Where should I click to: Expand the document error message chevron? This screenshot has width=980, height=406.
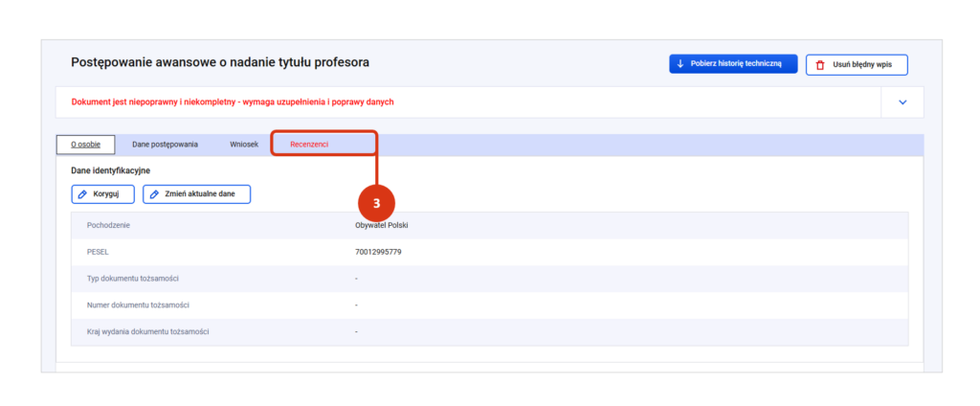click(x=902, y=102)
